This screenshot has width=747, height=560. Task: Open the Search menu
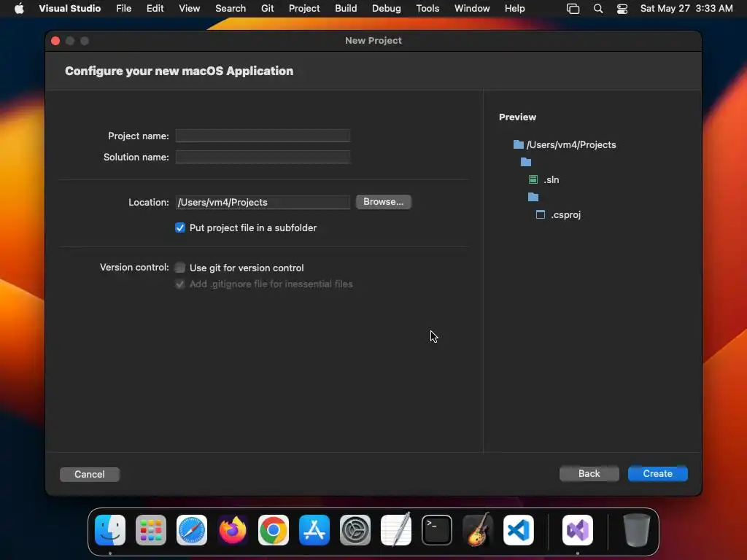(231, 8)
